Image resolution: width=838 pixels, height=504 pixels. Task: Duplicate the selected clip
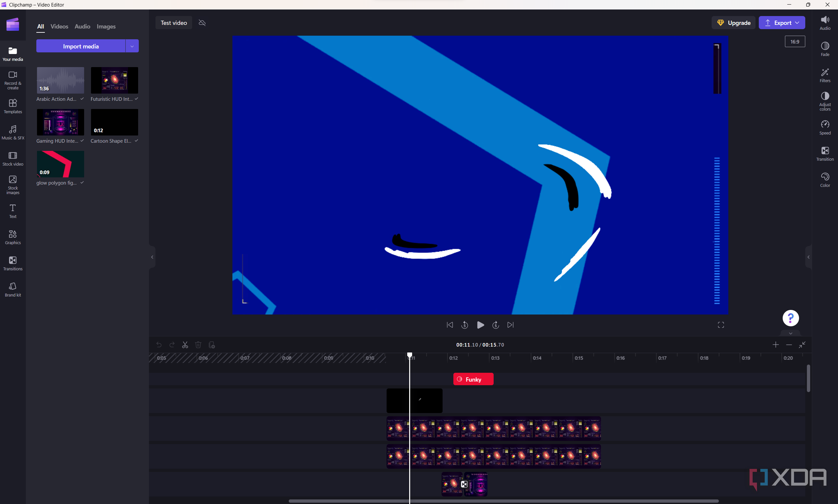click(211, 345)
